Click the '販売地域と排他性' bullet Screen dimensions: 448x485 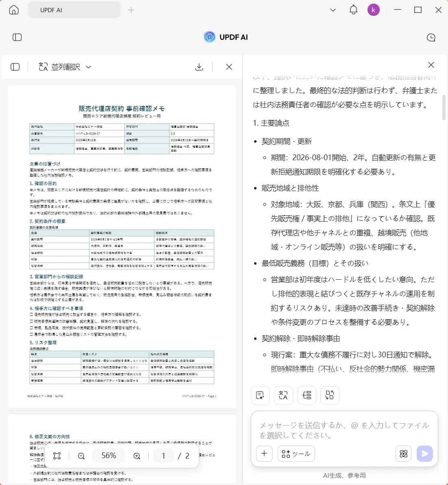(290, 188)
